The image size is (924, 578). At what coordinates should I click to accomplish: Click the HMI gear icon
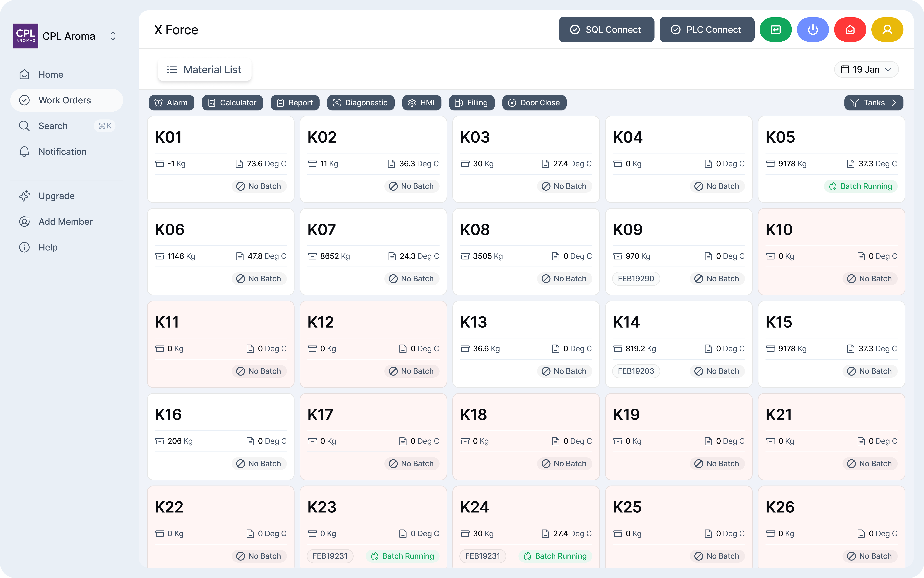412,103
